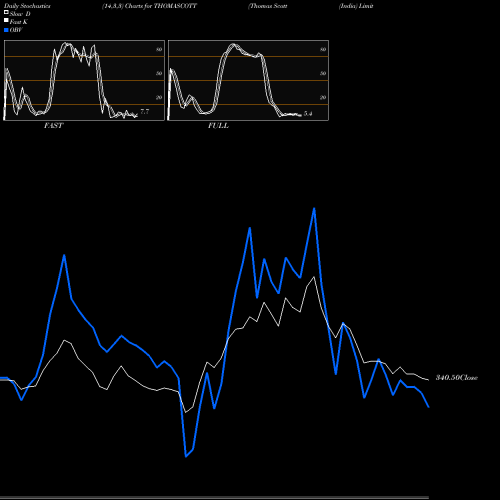
Task: Click the 'OBV' legend label
Action: coord(16,30)
